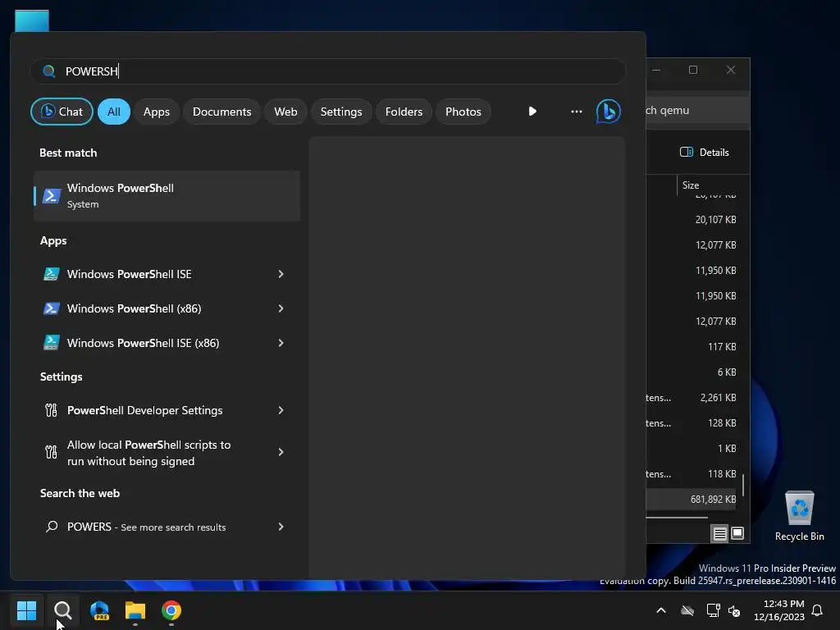Select the Settings filter tab
The width and height of the screenshot is (840, 630).
[x=341, y=112]
